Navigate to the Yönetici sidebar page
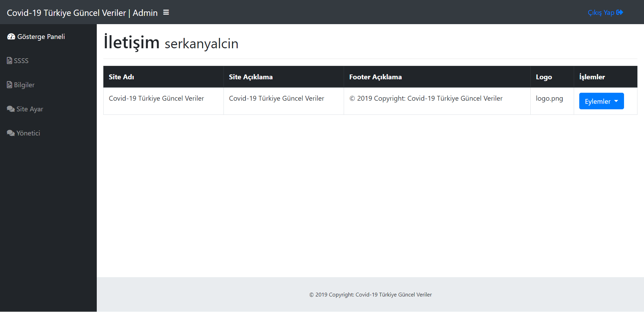644x312 pixels. pos(28,133)
